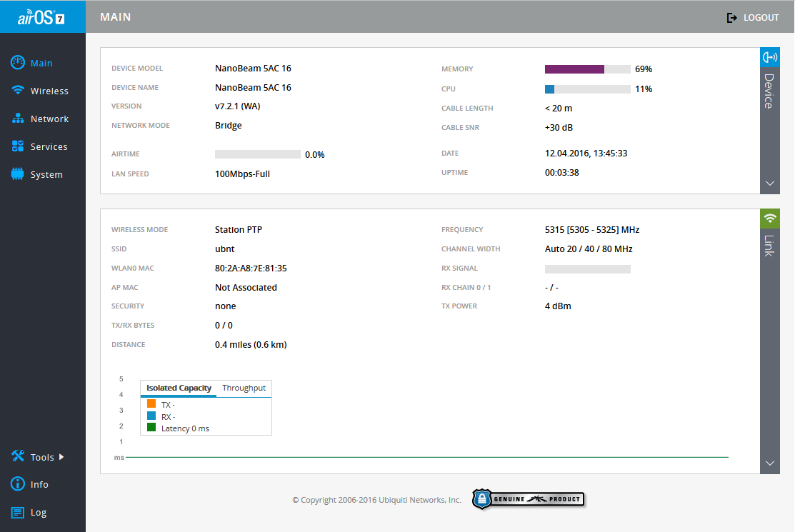Viewport: 795px width, 532px height.
Task: Click the Log list icon
Action: [x=18, y=512]
